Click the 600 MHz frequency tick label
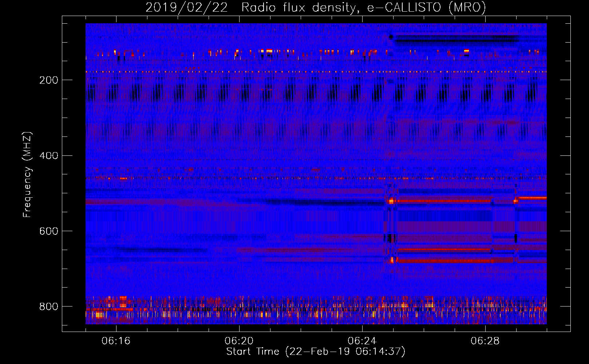The image size is (589, 364). click(48, 232)
